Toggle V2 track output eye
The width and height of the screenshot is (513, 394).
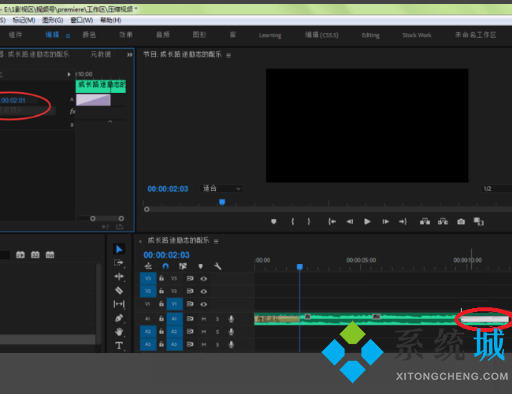pyautogui.click(x=203, y=291)
